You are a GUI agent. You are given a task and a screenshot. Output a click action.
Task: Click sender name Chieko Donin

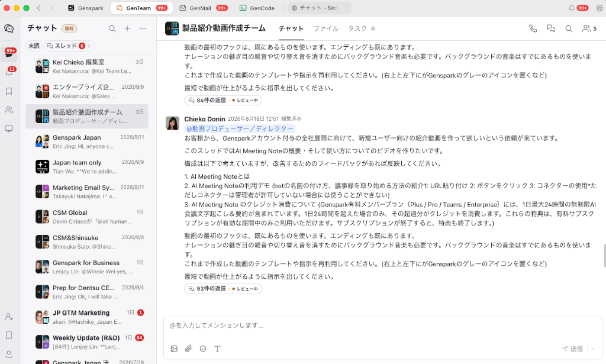point(204,119)
